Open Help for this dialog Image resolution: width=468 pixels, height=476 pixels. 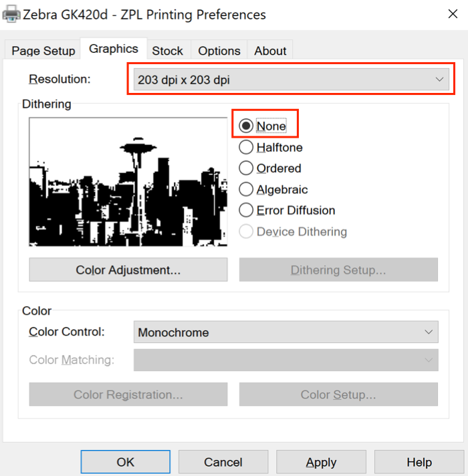419,462
